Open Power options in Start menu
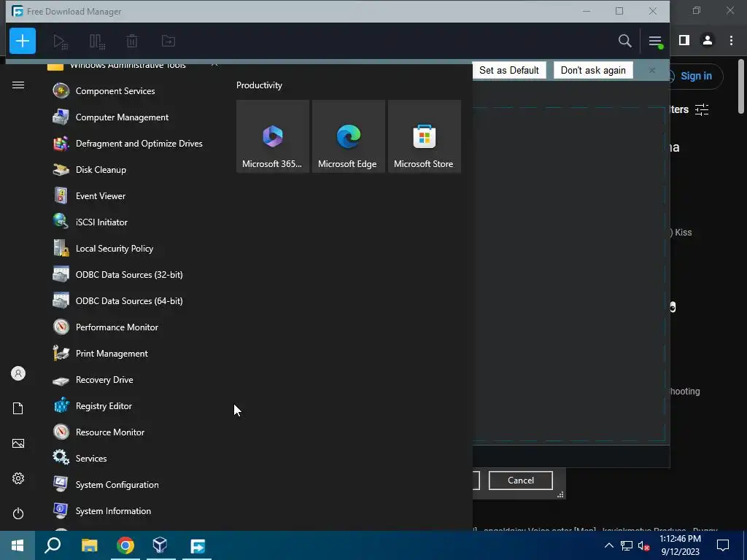747x560 pixels. 18,513
